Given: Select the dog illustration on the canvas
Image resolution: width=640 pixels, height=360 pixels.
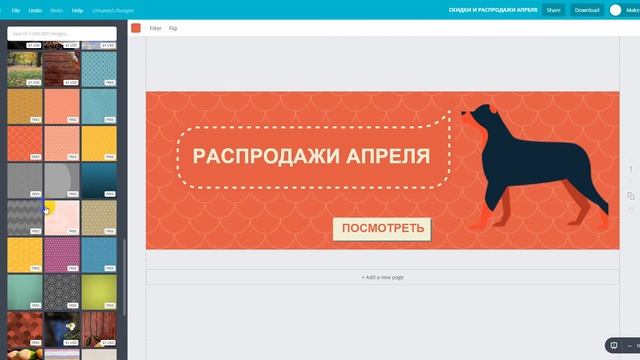Looking at the screenshot, I should (535, 166).
